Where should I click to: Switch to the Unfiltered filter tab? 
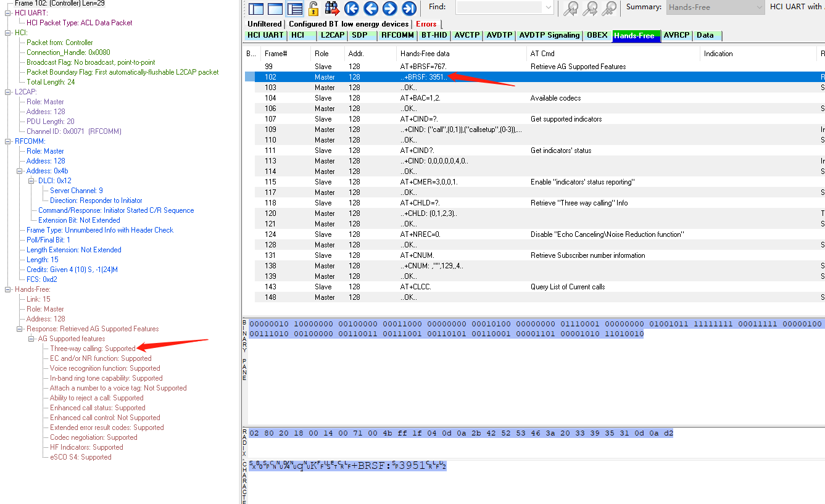click(264, 24)
